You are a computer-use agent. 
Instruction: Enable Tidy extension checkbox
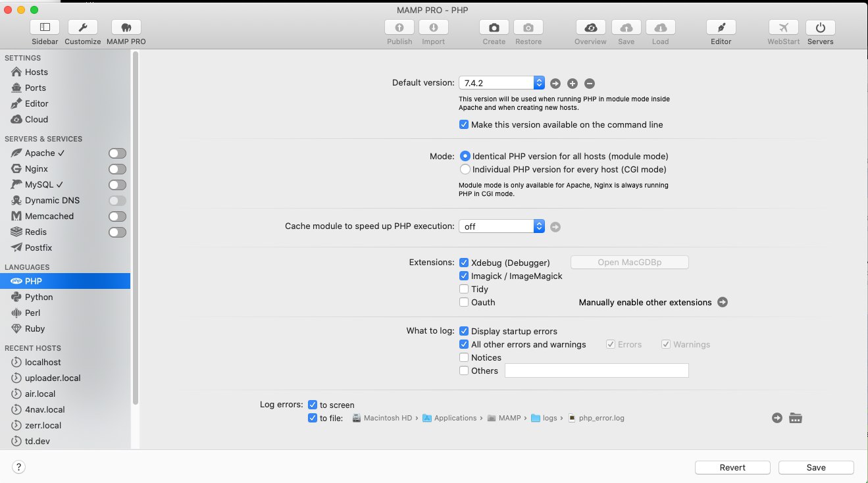(x=464, y=289)
